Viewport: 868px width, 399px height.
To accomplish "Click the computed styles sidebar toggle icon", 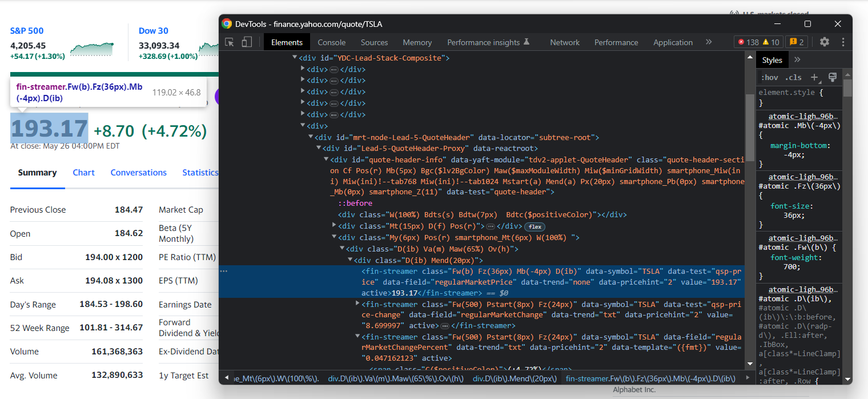I will click(832, 77).
